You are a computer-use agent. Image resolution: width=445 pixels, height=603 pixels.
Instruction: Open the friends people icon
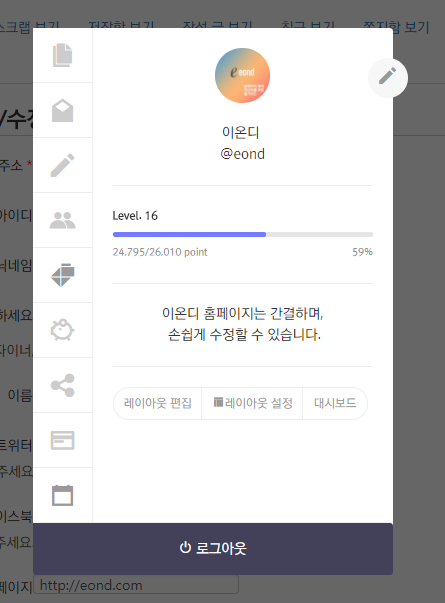62,220
